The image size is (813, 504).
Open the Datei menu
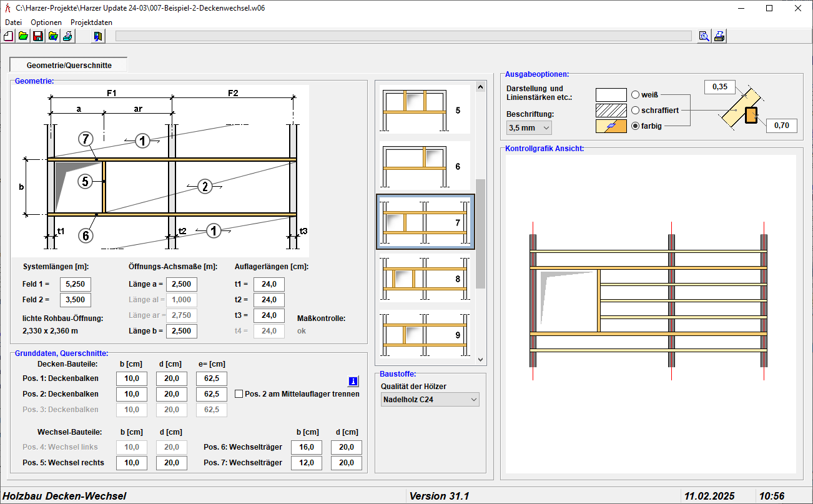tap(13, 22)
